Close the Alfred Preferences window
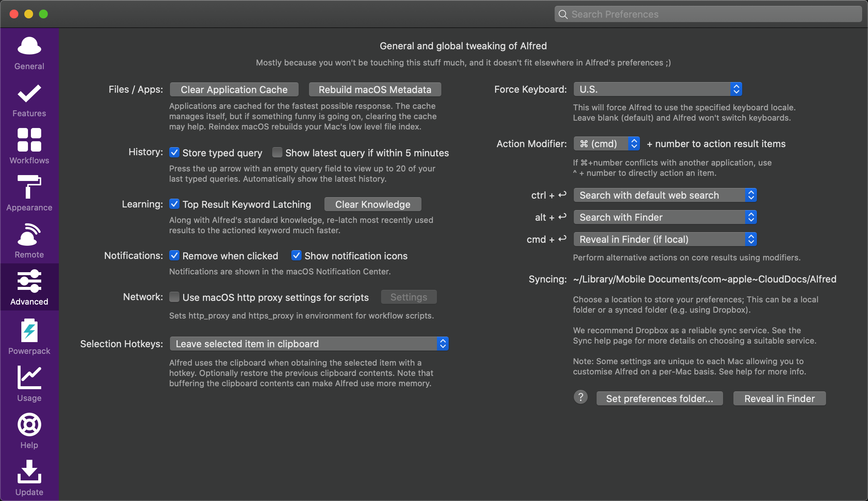Viewport: 868px width, 501px height. click(x=14, y=14)
